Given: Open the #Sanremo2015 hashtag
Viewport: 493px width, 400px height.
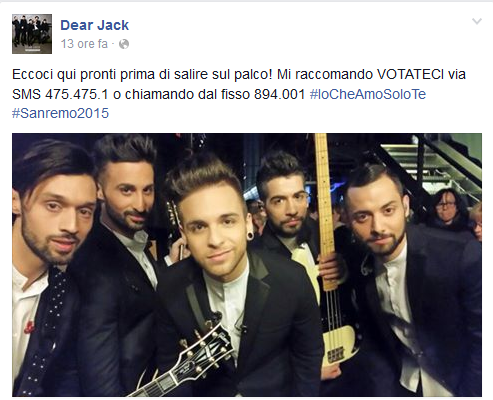Looking at the screenshot, I should pyautogui.click(x=60, y=113).
